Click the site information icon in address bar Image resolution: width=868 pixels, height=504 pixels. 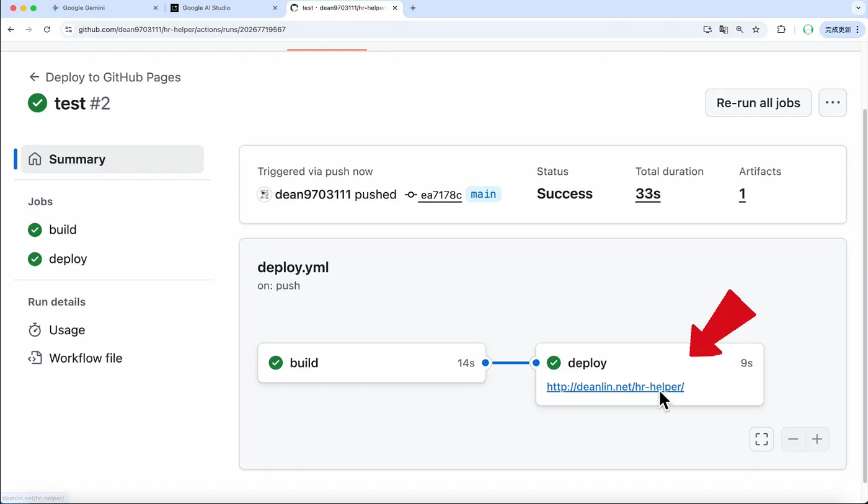(x=69, y=29)
